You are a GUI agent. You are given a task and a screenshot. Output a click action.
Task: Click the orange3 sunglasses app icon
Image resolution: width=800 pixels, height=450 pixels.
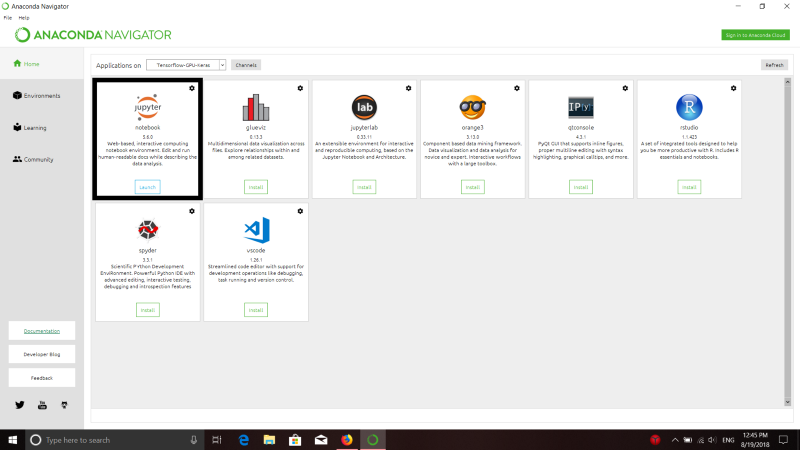click(472, 107)
